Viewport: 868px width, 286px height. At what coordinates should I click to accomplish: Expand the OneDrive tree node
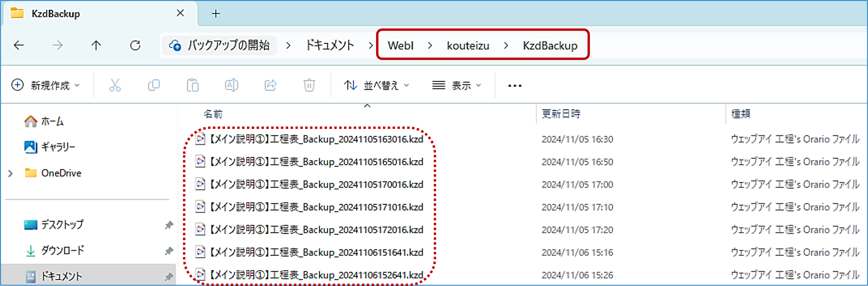click(10, 173)
